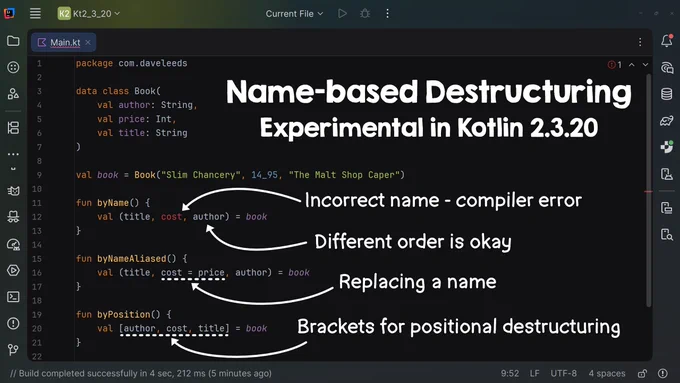Open the LF line separator selector
Viewport: 680px width, 383px height.
(x=534, y=373)
